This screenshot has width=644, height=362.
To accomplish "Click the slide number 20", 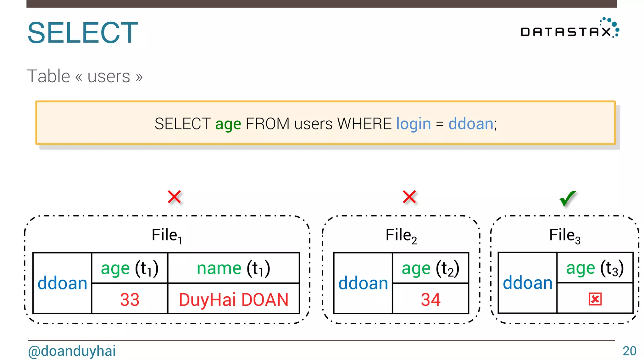I will coord(629,351).
